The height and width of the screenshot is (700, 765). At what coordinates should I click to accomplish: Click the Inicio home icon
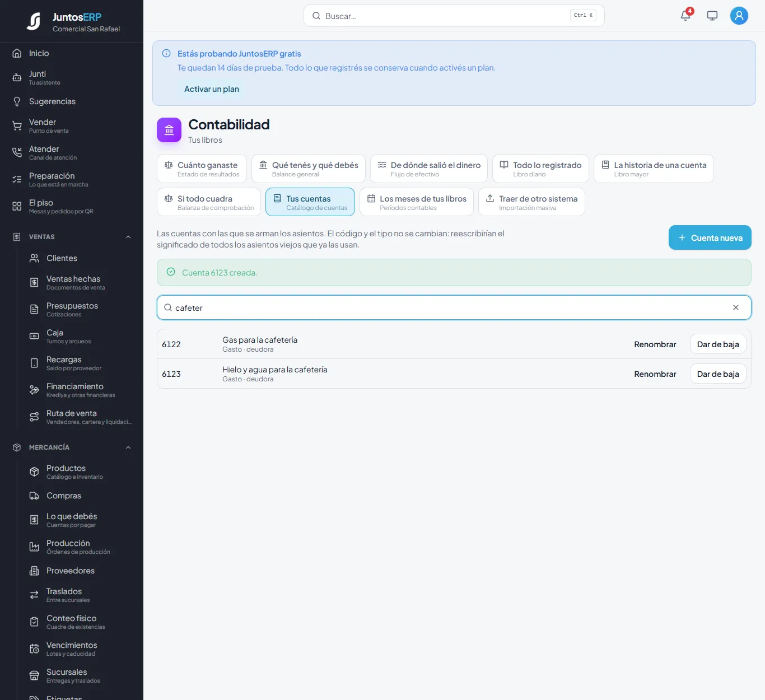pyautogui.click(x=17, y=53)
